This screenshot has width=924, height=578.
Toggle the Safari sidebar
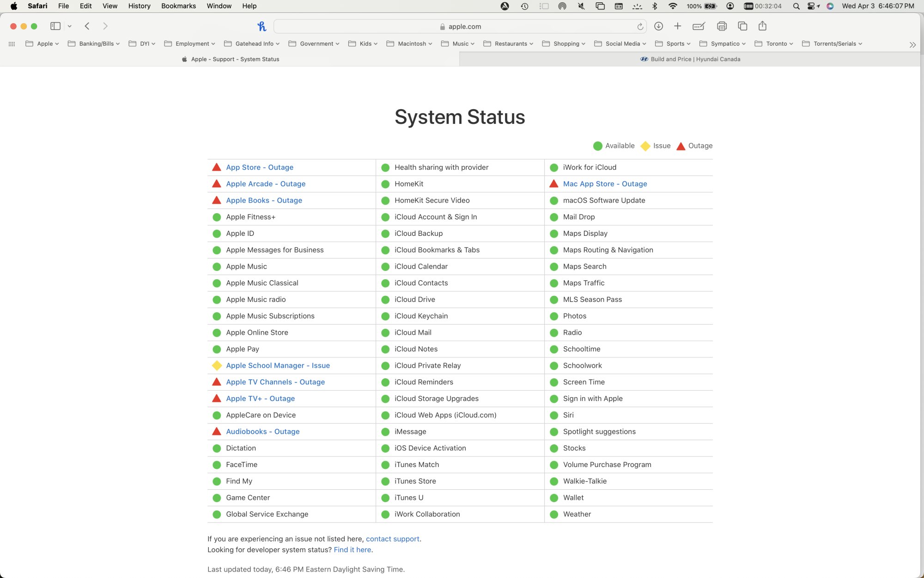(x=55, y=26)
